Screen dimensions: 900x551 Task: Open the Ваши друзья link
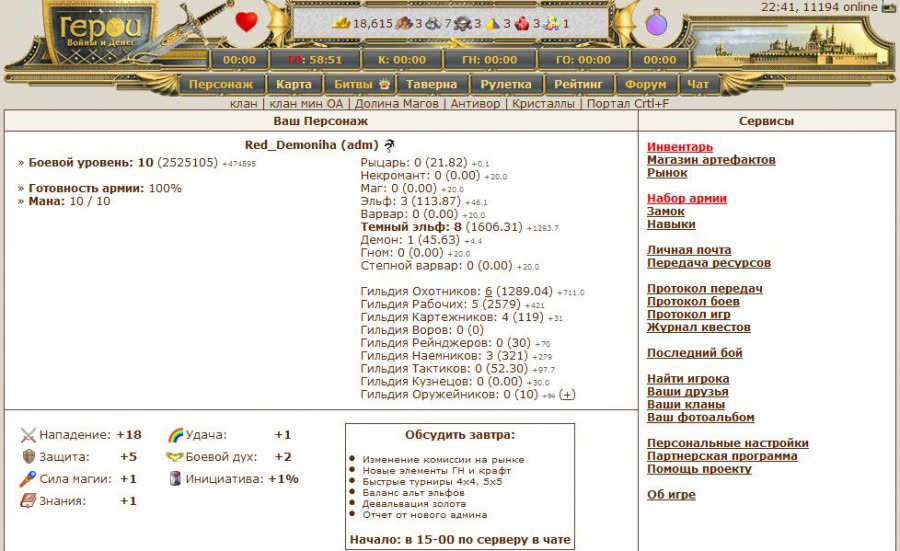[x=688, y=391]
